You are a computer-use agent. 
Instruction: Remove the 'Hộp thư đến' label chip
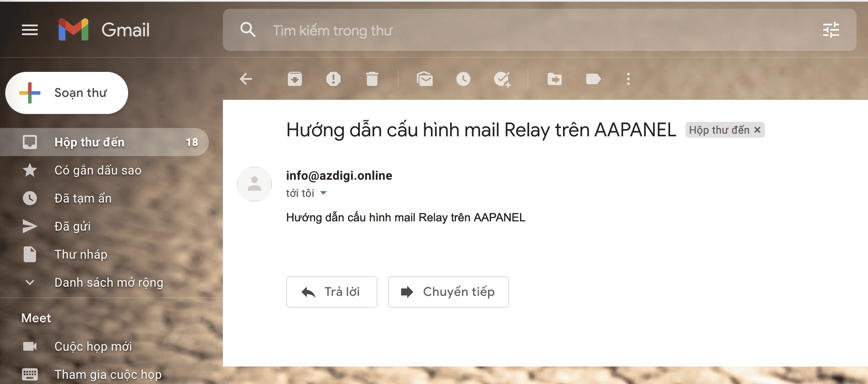[x=757, y=130]
